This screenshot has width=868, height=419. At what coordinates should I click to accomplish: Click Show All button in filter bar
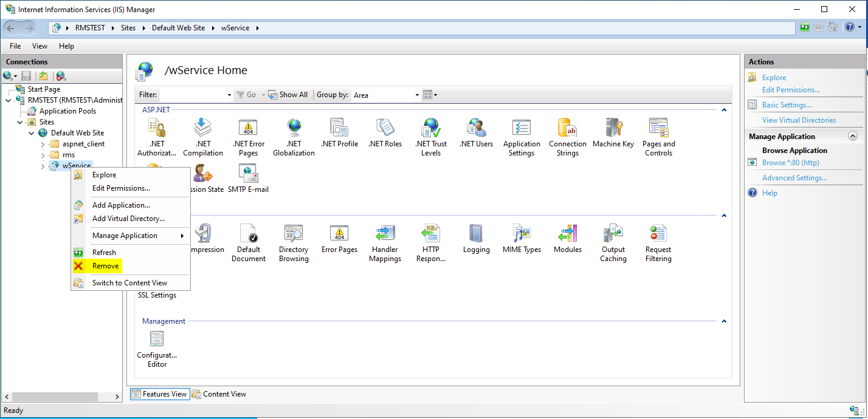click(x=288, y=95)
